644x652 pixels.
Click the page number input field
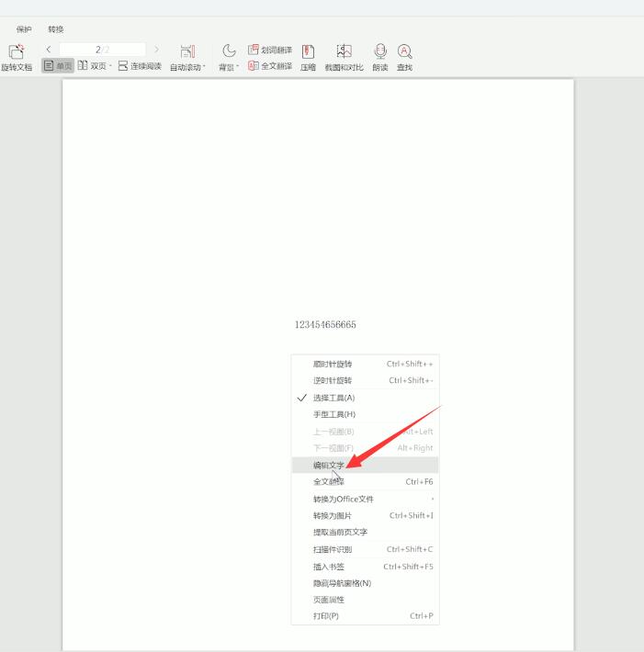[102, 50]
